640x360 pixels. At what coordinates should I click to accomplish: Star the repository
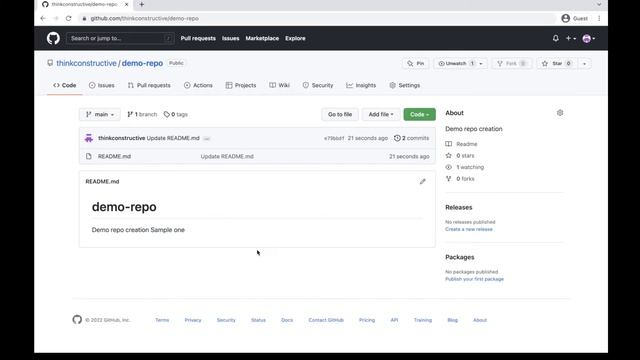[x=558, y=64]
